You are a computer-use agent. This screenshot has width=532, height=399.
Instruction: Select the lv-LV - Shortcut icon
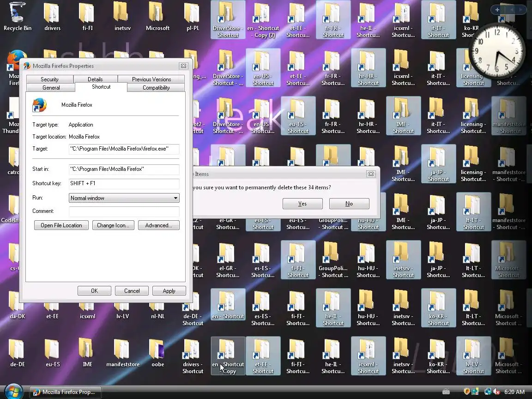473,356
